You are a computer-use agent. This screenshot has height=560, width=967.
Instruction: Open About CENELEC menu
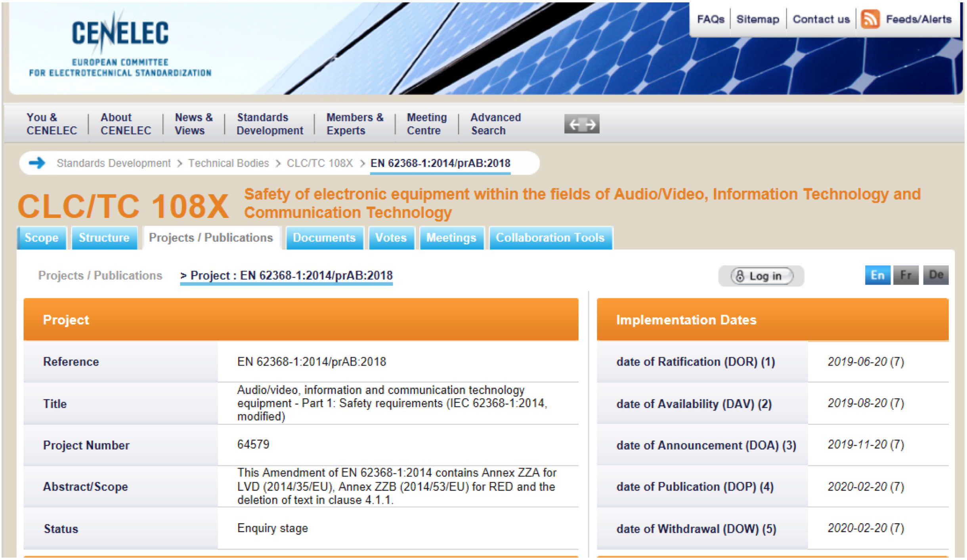(126, 124)
